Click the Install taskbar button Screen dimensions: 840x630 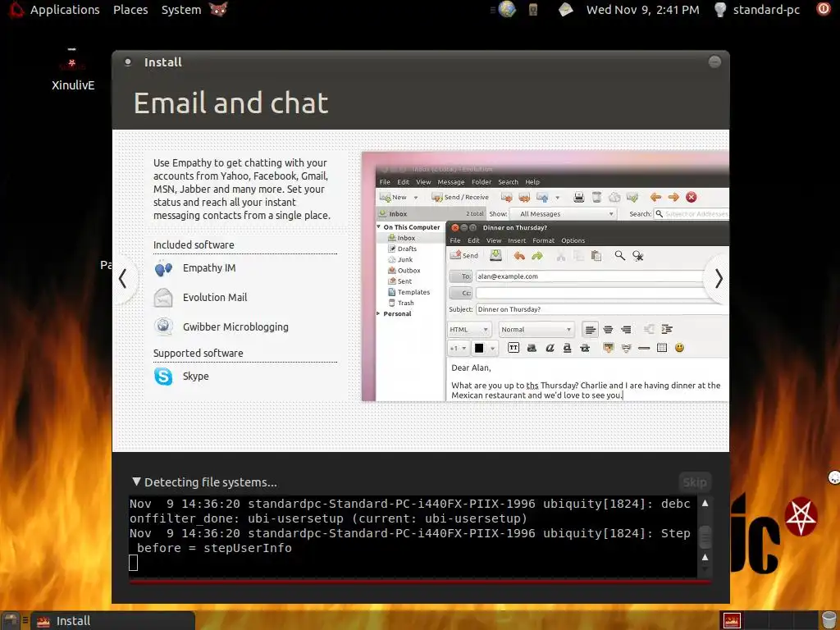pyautogui.click(x=113, y=621)
